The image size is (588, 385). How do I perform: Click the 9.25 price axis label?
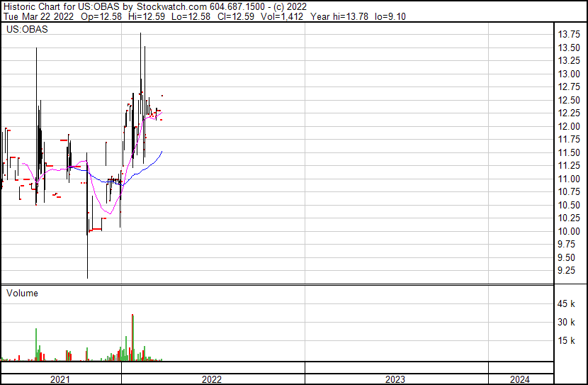click(x=567, y=271)
